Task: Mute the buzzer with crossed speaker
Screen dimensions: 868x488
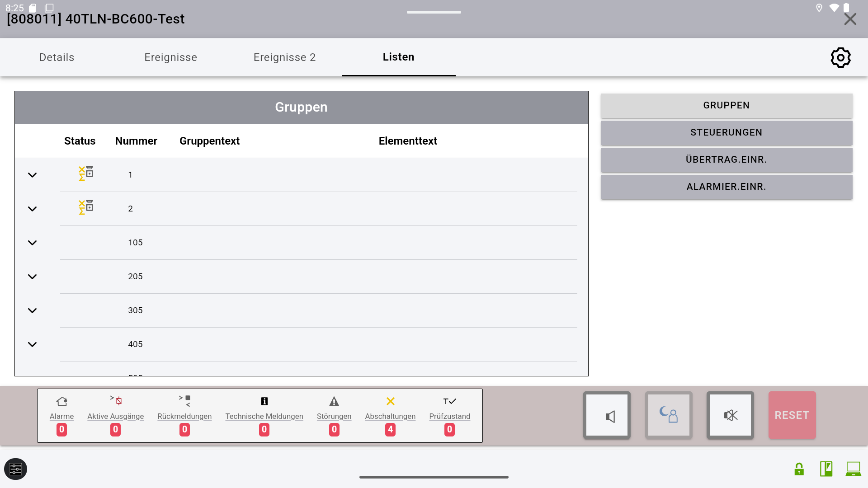Action: (x=730, y=415)
